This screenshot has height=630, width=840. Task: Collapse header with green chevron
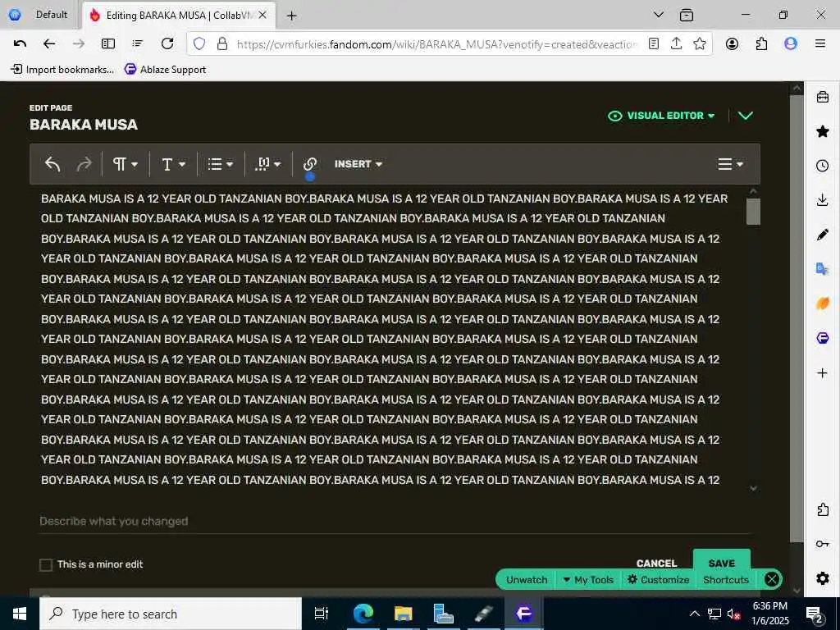(x=746, y=116)
